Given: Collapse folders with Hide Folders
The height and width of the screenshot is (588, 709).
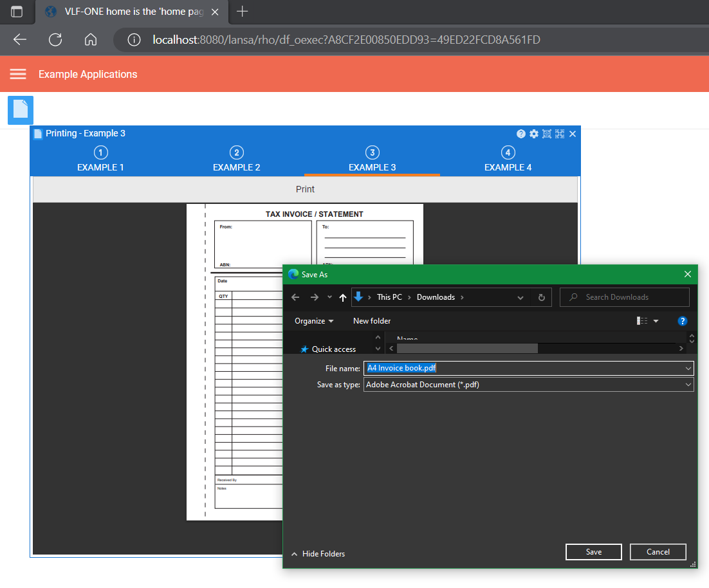Looking at the screenshot, I should pos(318,554).
